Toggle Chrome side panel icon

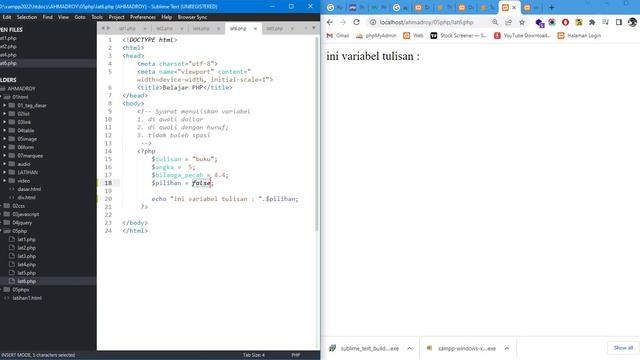[x=619, y=22]
